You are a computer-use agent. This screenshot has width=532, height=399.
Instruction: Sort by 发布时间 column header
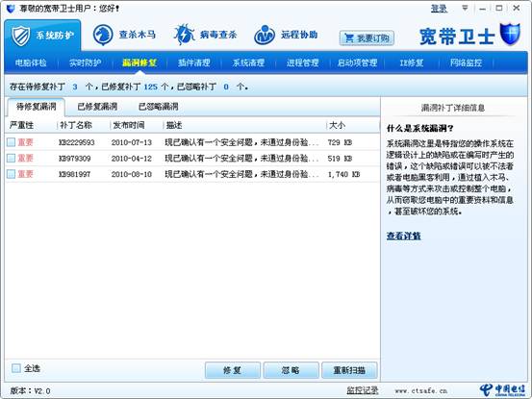pyautogui.click(x=129, y=125)
